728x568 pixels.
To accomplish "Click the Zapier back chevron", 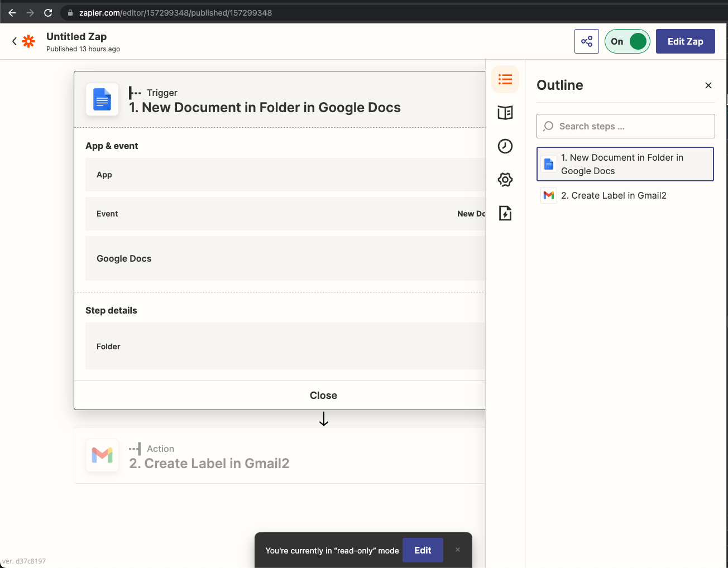I will pos(15,41).
